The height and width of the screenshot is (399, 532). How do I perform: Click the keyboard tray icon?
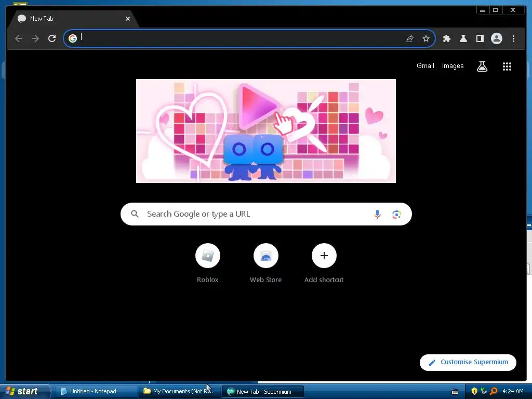(x=455, y=392)
